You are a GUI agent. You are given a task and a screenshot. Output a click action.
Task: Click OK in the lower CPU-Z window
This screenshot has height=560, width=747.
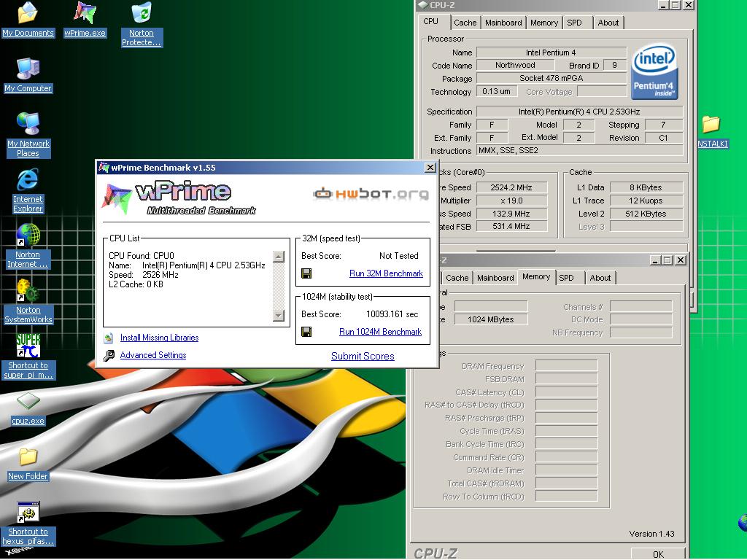coord(659,554)
